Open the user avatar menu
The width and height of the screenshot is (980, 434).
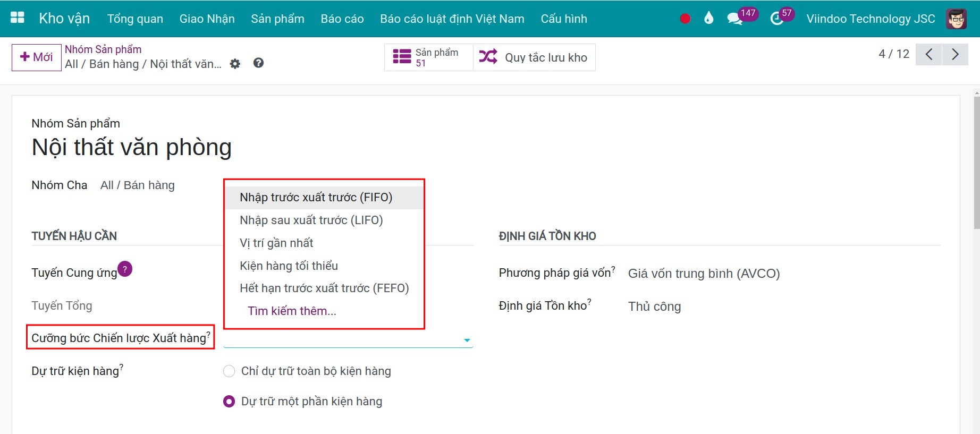click(x=956, y=19)
